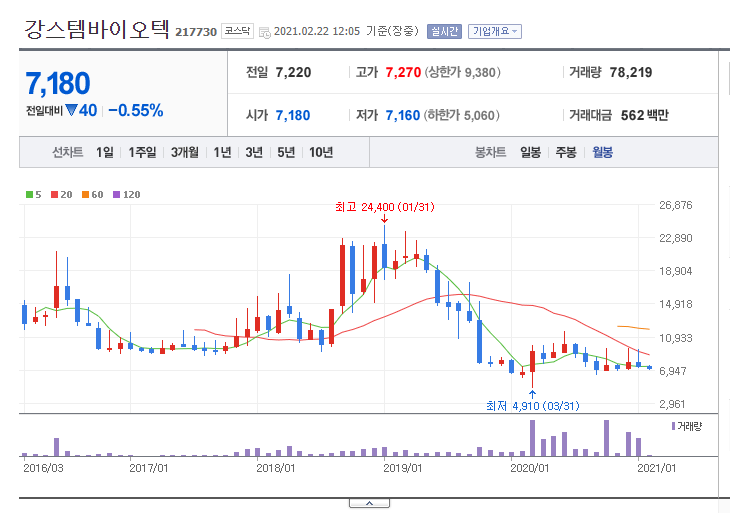Click the 코스닥 market badge
This screenshot has height=513, width=730.
(x=237, y=31)
